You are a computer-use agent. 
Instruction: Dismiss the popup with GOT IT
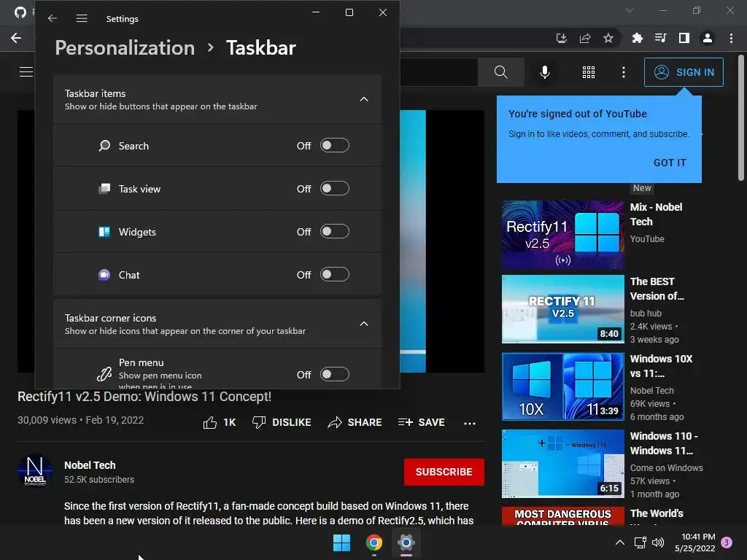670,163
